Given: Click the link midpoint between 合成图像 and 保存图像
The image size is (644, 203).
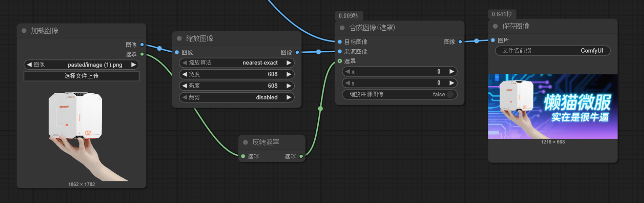Looking at the screenshot, I should click(476, 41).
